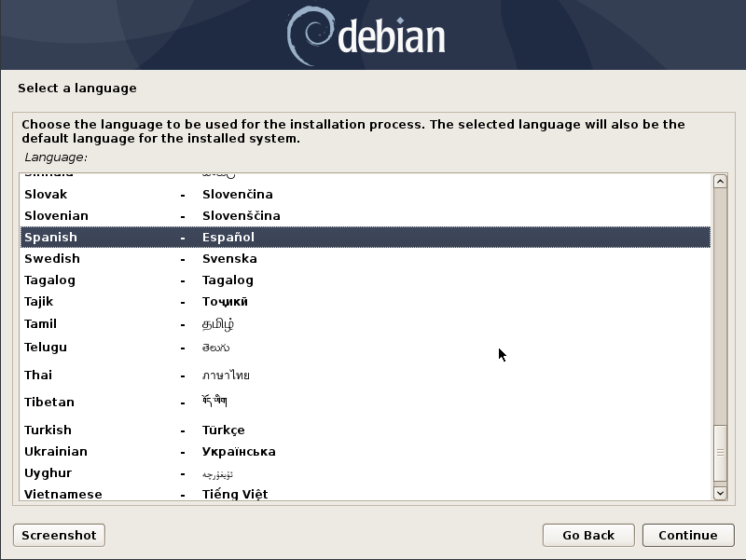Select Tibetan in the list

(x=366, y=403)
